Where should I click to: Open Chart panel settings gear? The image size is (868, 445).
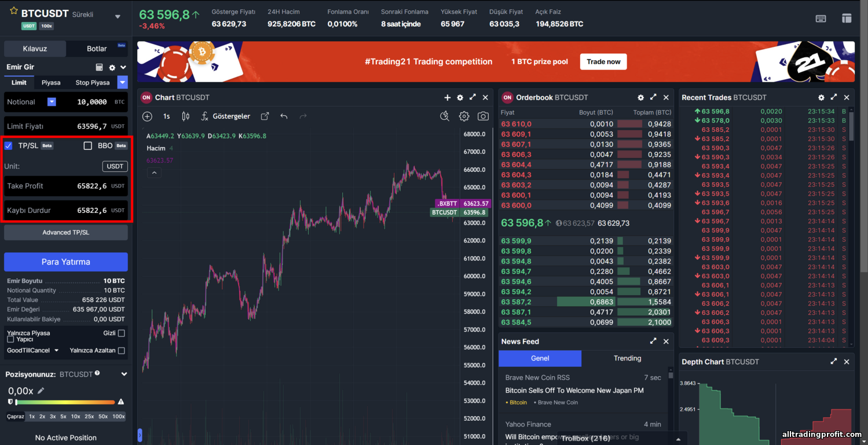tap(460, 98)
